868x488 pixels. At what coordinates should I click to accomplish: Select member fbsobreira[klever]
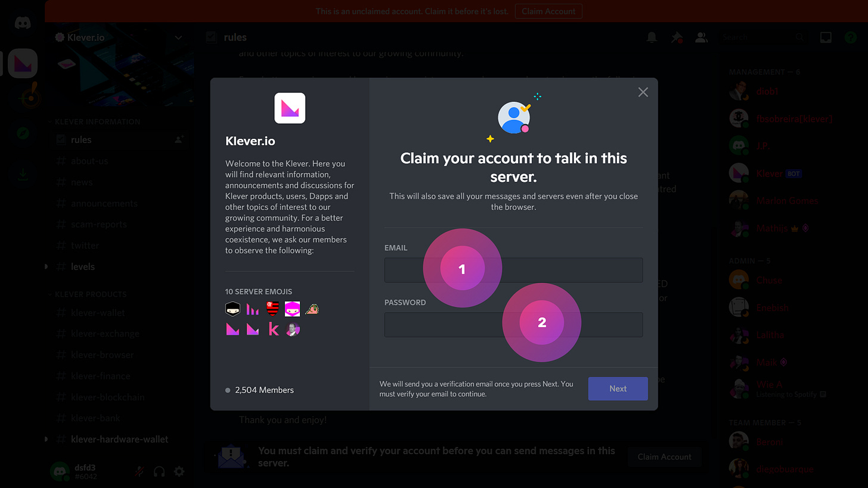click(793, 119)
